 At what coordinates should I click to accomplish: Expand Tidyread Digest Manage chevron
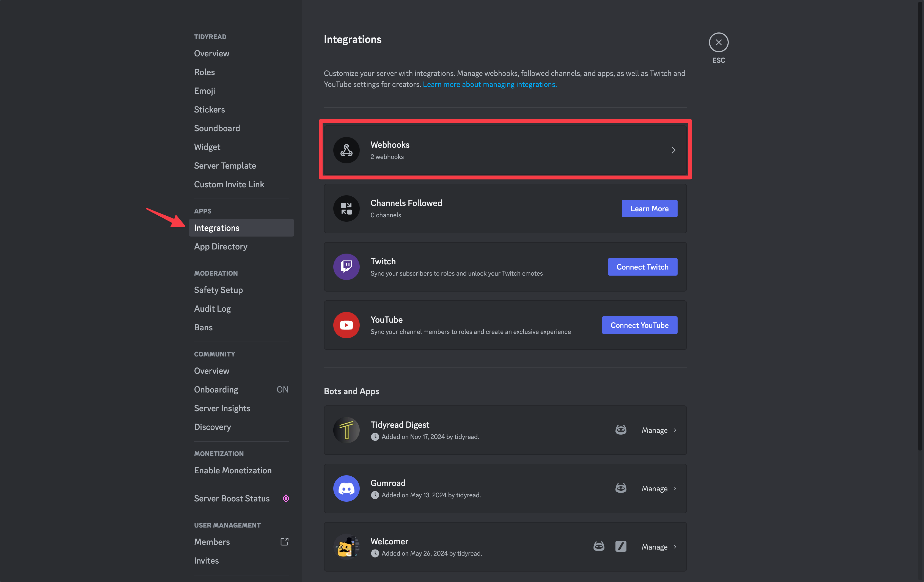pyautogui.click(x=675, y=430)
